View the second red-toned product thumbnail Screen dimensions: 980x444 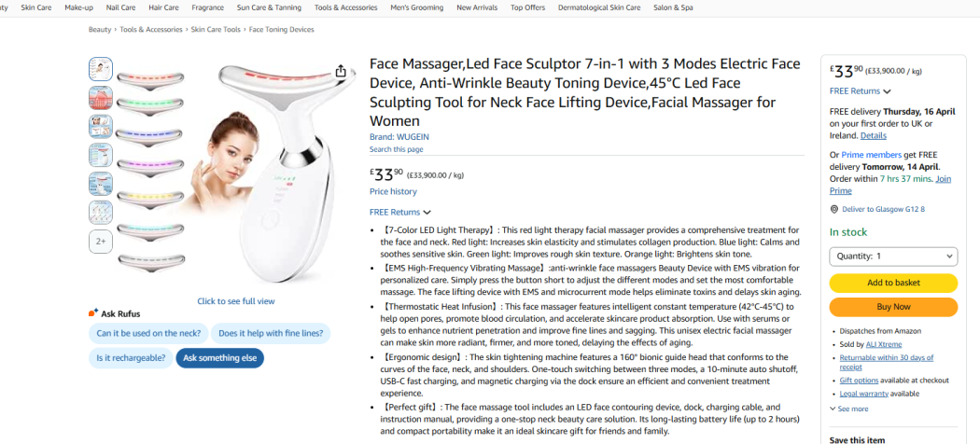[x=101, y=97]
